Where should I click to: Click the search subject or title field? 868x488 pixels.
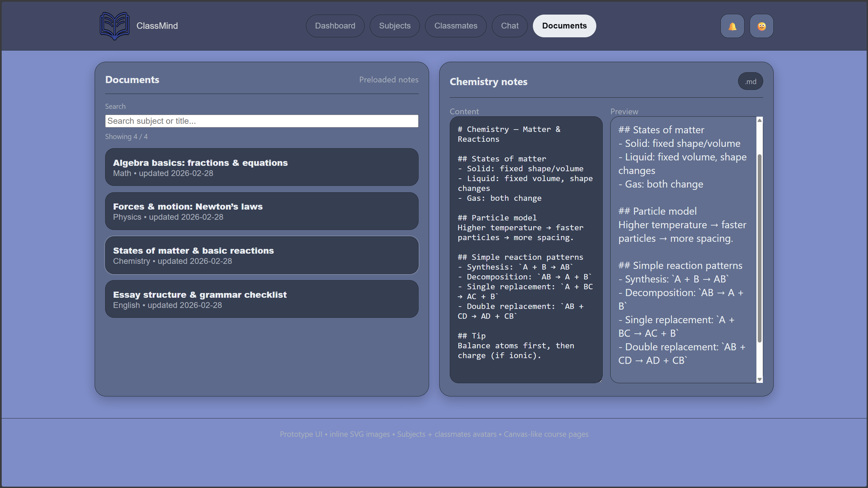[261, 121]
